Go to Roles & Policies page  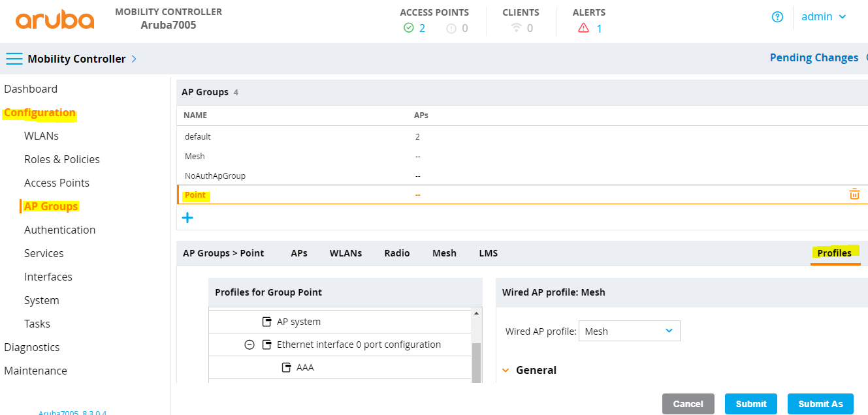pos(62,159)
